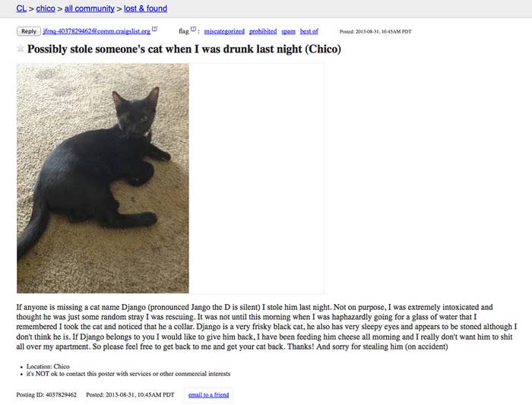532x405 pixels.
Task: Open the help icon next to reply email
Action: pyautogui.click(x=154, y=29)
